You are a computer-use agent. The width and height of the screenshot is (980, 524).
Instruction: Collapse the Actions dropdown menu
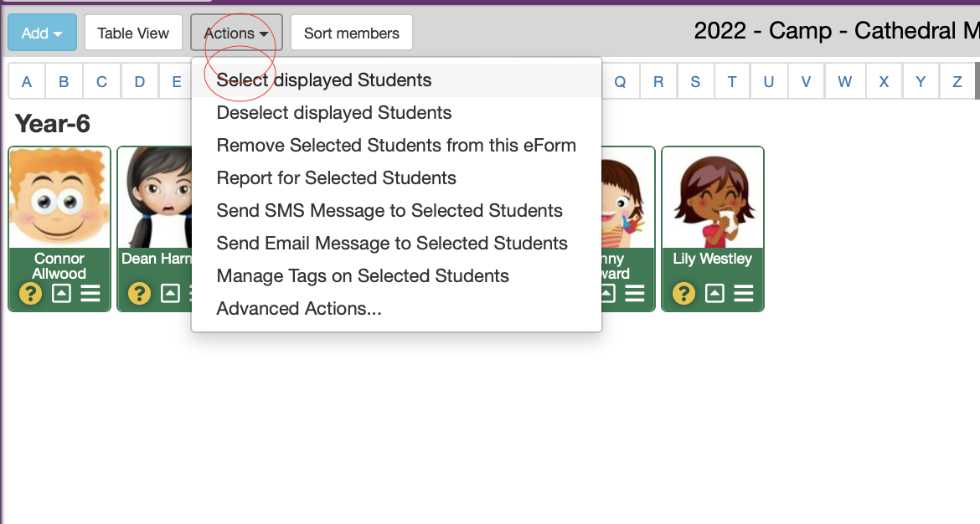click(236, 33)
